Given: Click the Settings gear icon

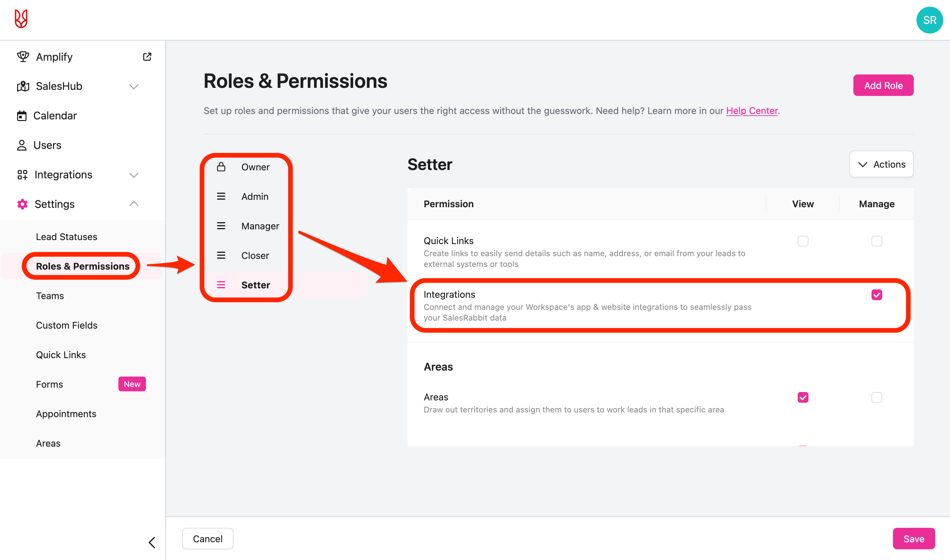Looking at the screenshot, I should point(22,204).
